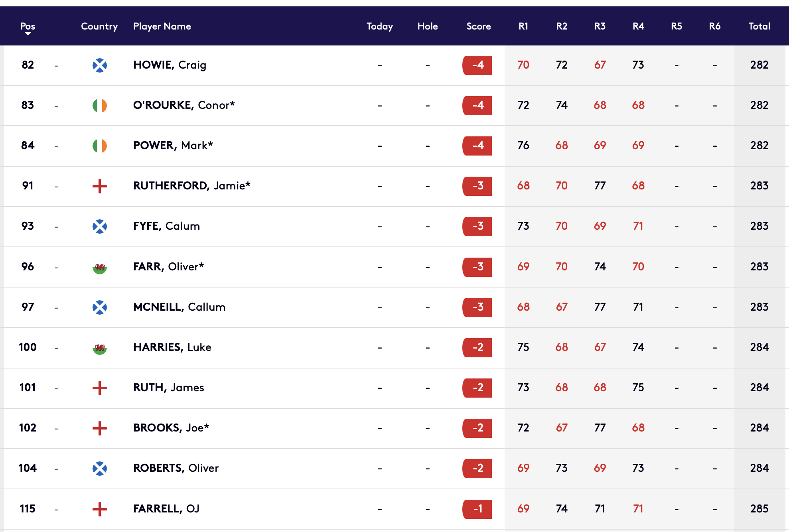789x532 pixels.
Task: Click the -1 score badge for OJ Farrell
Action: [477, 509]
